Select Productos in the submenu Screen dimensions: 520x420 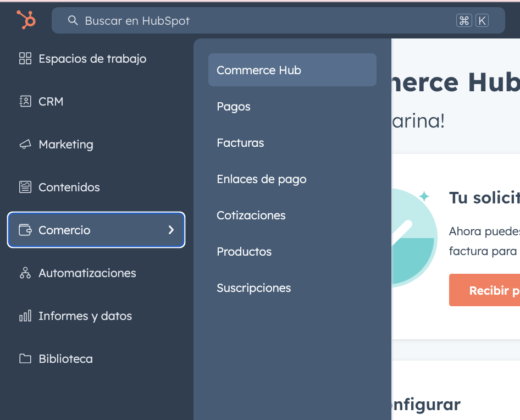tap(244, 251)
